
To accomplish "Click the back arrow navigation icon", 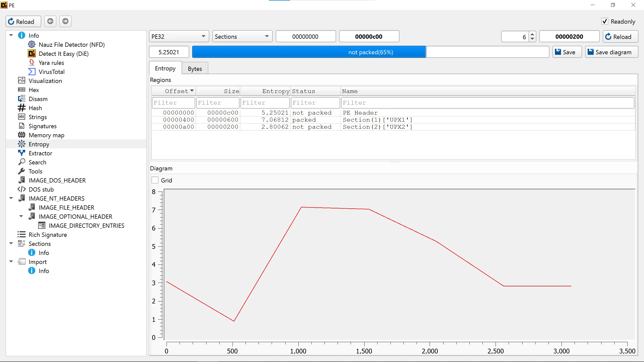I will click(x=50, y=21).
